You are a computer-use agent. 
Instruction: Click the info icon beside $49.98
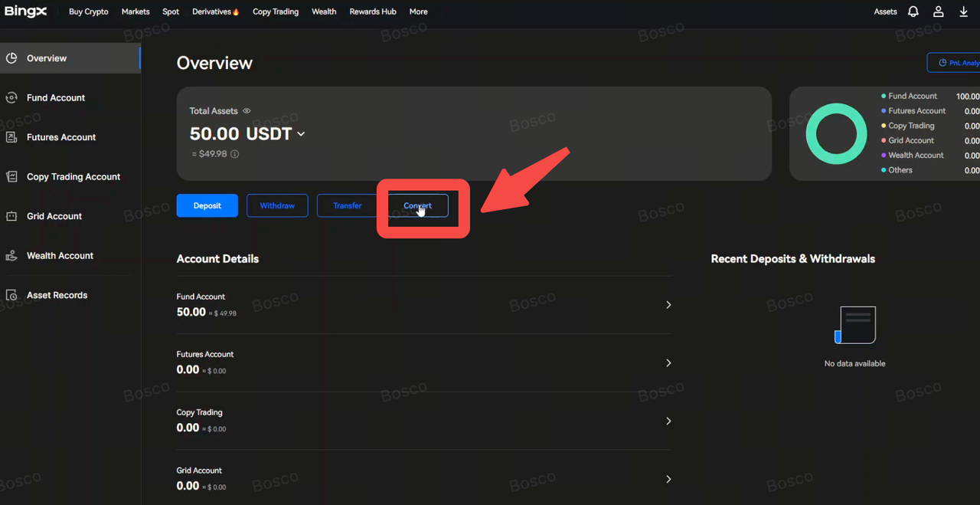[235, 154]
